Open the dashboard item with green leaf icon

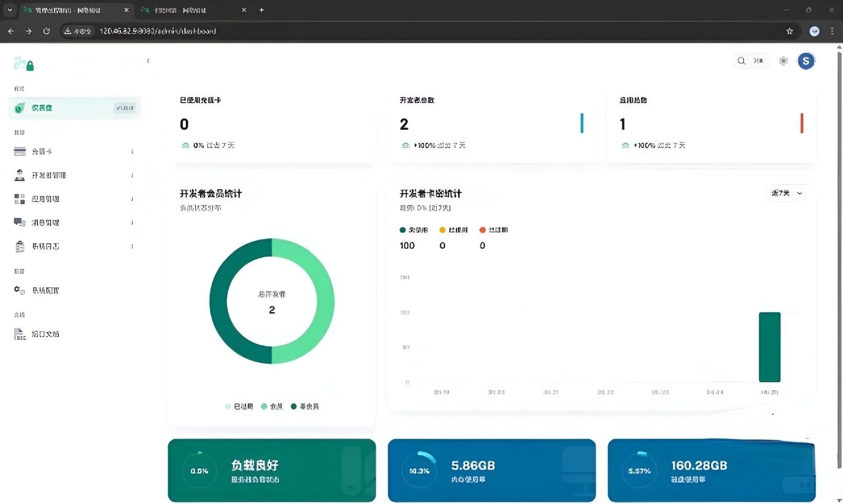(x=20, y=108)
